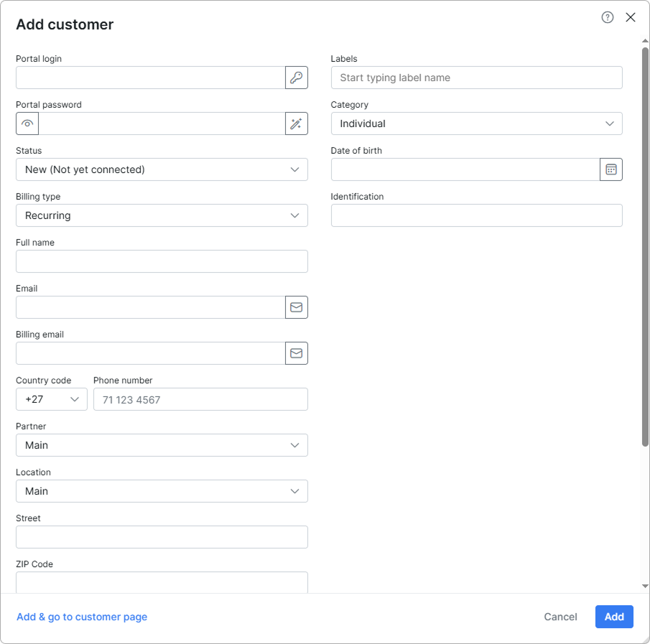Click envelope icon next to Email field
This screenshot has height=644, width=650.
click(297, 307)
